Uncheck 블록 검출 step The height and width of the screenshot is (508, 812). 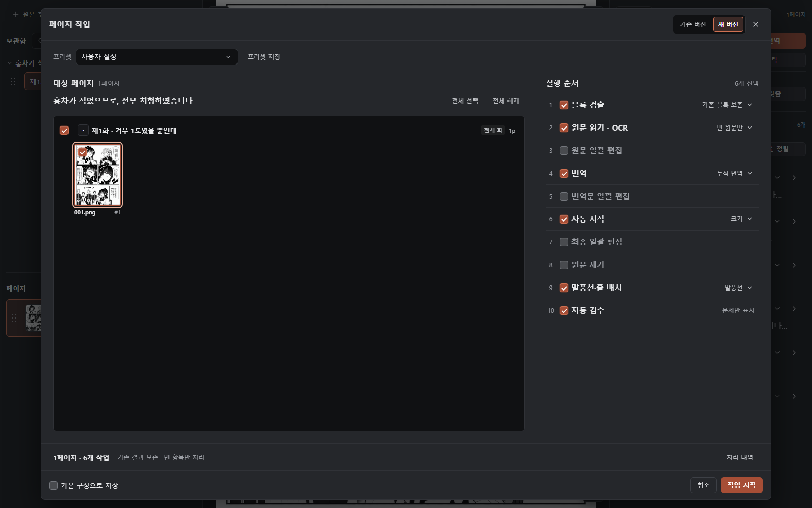564,105
